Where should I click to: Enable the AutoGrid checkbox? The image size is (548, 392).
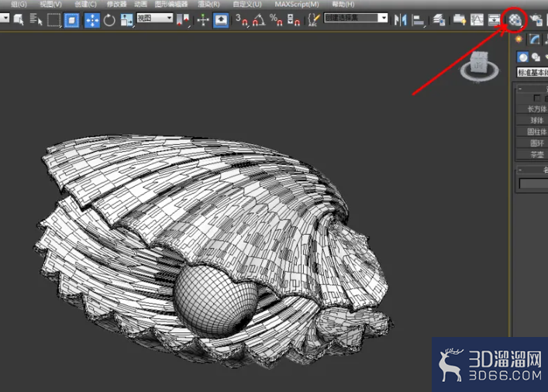[536, 98]
